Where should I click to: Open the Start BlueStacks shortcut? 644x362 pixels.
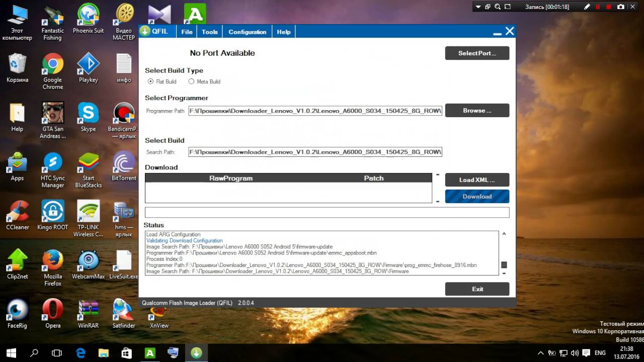tap(88, 171)
